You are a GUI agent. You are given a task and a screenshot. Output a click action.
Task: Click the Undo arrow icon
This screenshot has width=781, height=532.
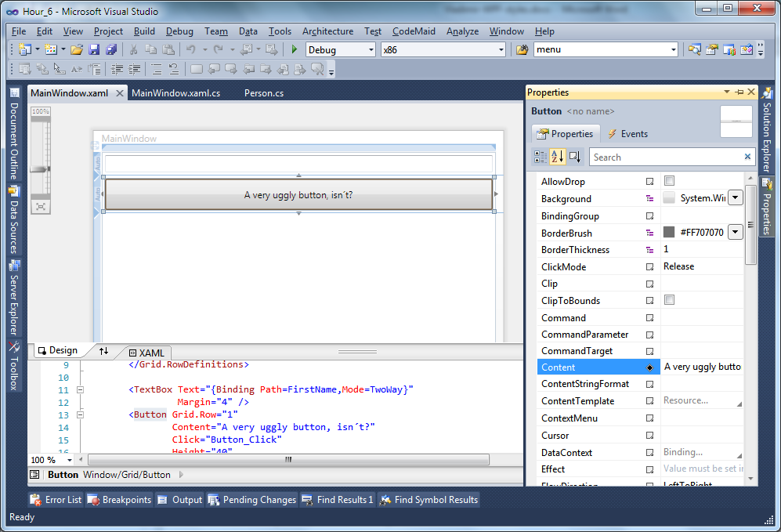pos(191,49)
